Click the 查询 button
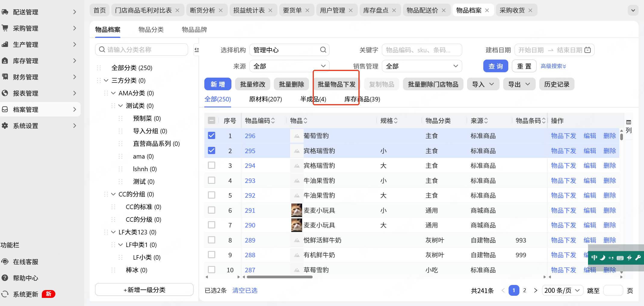Image resolution: width=644 pixels, height=306 pixels. point(496,66)
